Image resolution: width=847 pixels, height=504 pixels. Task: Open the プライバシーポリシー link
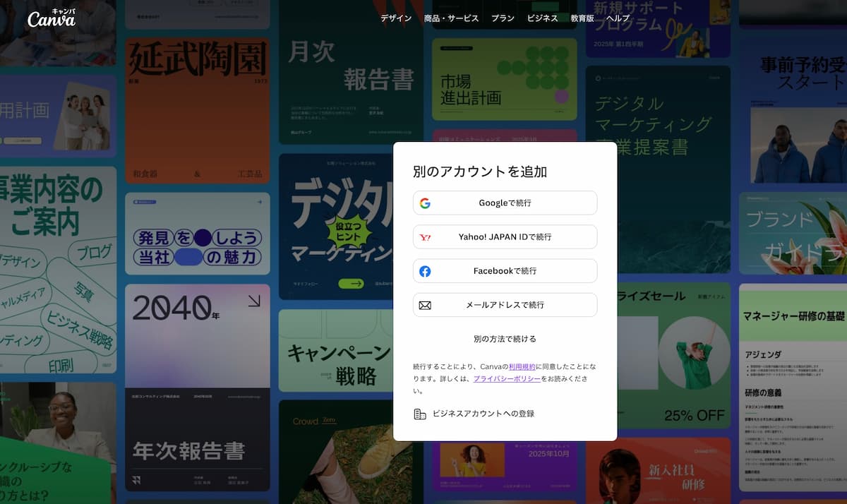(x=507, y=379)
